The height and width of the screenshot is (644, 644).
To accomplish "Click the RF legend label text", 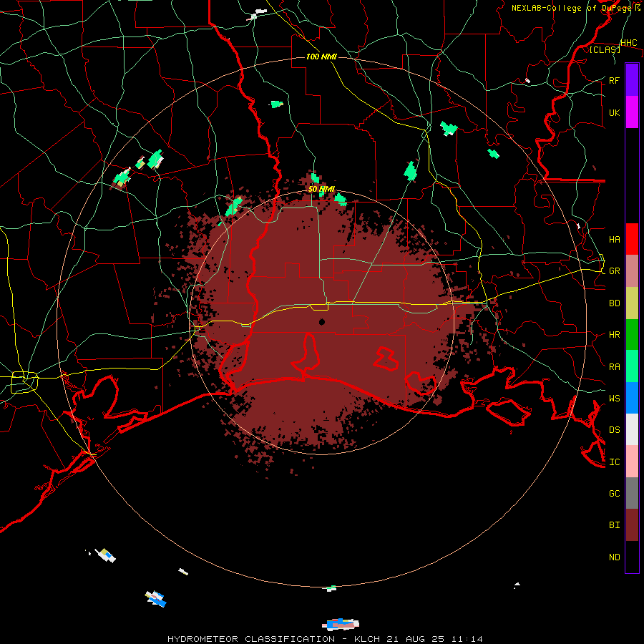I will (614, 80).
